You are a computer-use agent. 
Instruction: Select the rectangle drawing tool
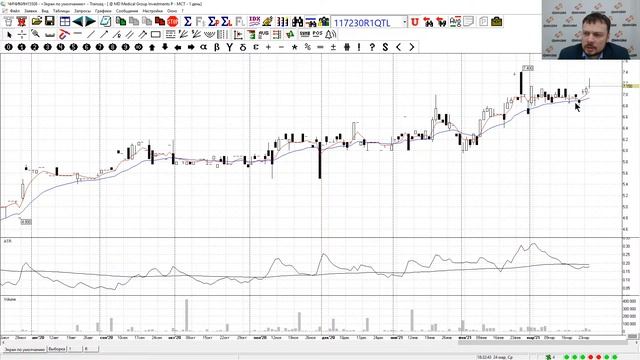point(156,35)
